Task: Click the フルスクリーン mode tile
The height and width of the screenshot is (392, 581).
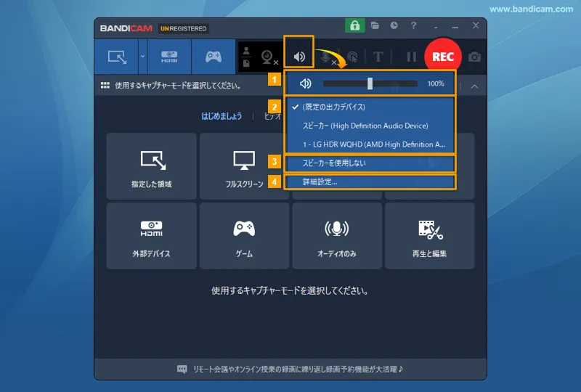Action: (x=243, y=166)
